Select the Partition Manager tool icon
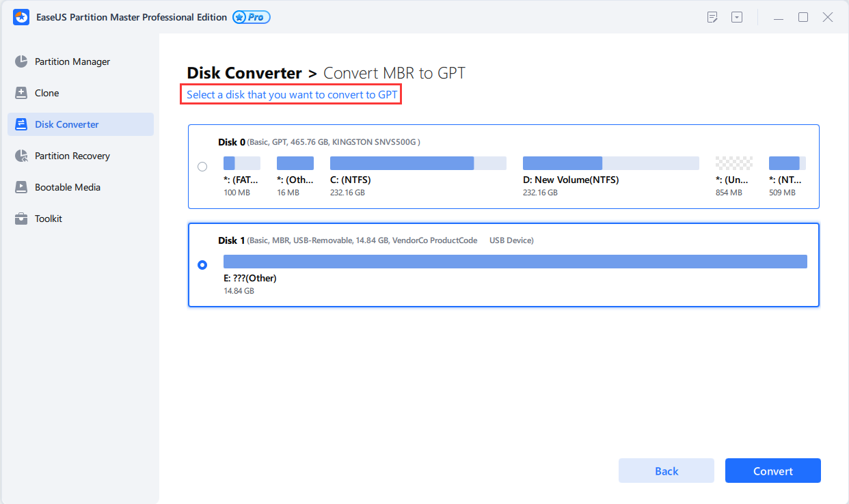Viewport: 849px width, 504px height. click(x=23, y=61)
